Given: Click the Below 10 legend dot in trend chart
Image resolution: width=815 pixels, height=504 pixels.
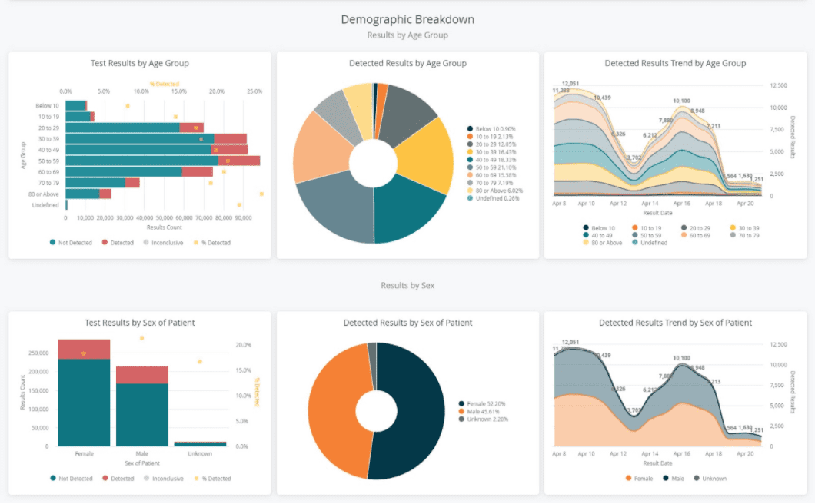Looking at the screenshot, I should coord(586,228).
